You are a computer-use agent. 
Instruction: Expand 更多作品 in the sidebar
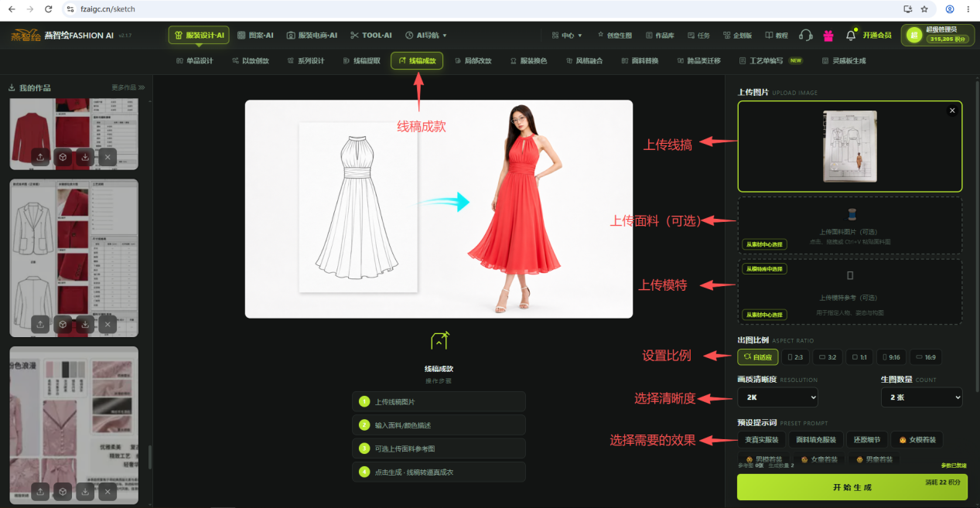click(x=128, y=87)
